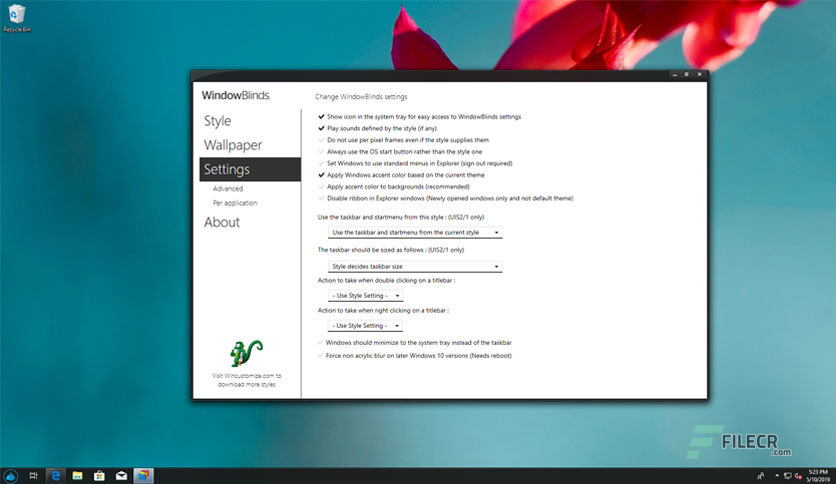
Task: Open the Style decides taskbar size dropdown
Action: click(415, 266)
